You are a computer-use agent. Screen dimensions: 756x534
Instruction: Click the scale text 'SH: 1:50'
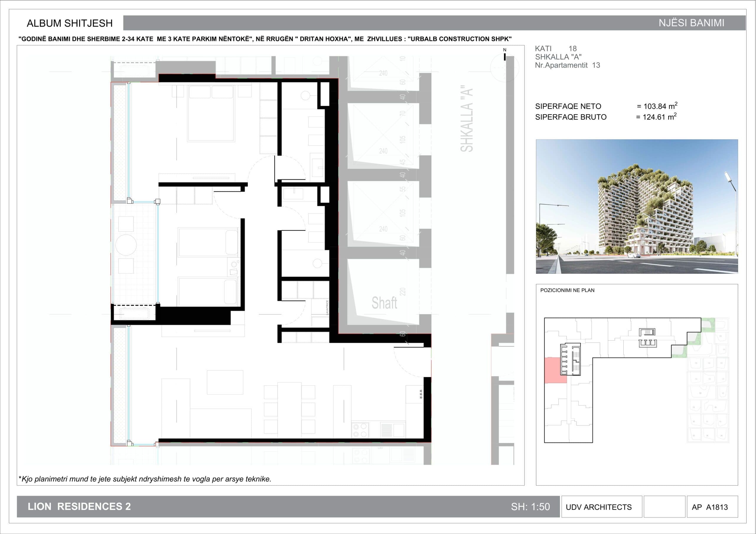(x=530, y=507)
